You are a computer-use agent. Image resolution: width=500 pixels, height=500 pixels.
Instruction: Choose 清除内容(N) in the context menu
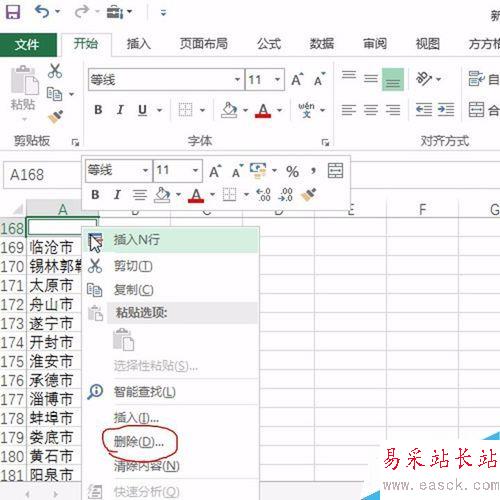click(171, 466)
